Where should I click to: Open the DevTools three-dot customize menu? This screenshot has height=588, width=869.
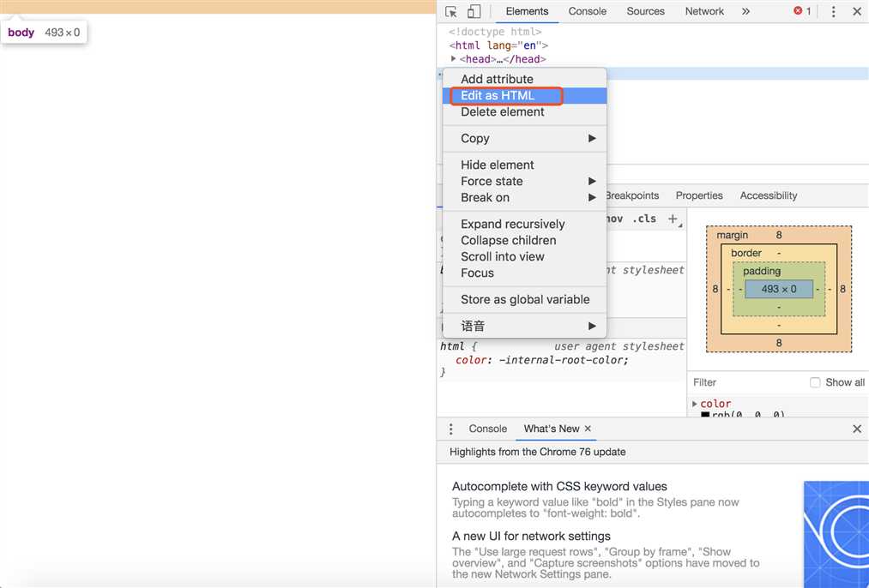click(833, 12)
